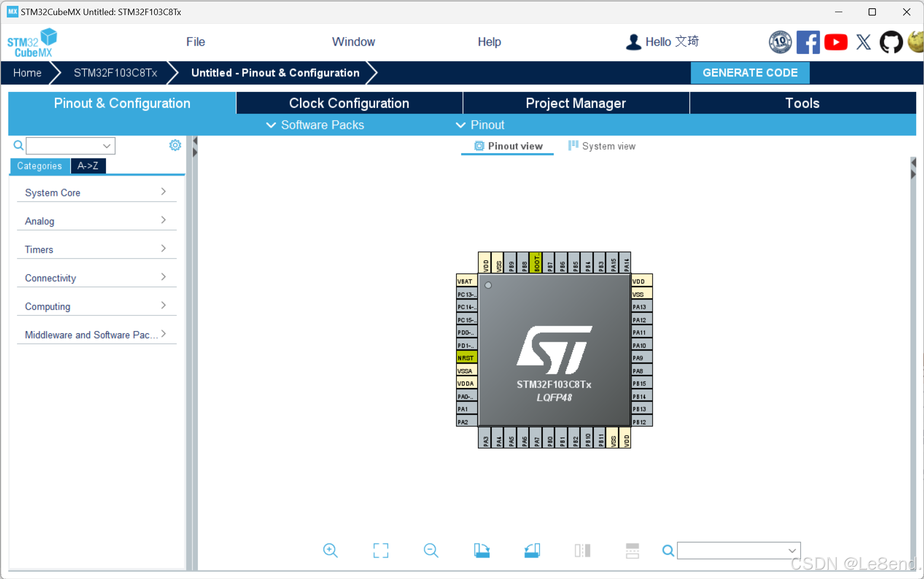Select the PB12 pin
Screen dimensions: 924x579
pos(642,421)
